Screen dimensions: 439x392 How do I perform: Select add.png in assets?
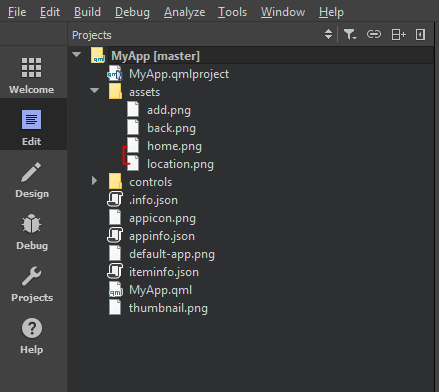point(169,110)
